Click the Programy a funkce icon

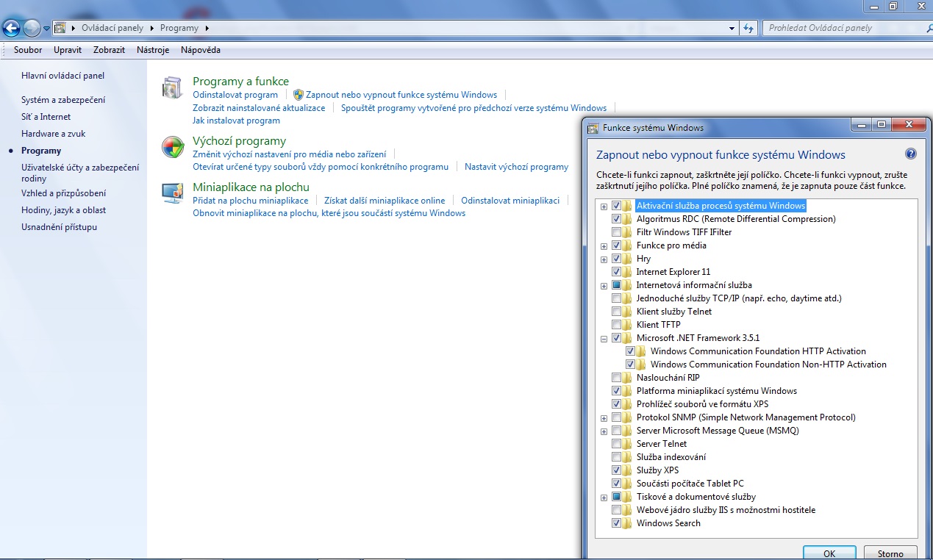click(172, 87)
